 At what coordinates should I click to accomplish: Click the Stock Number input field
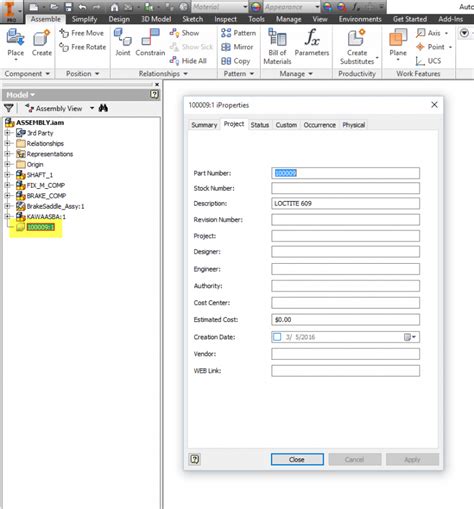345,188
